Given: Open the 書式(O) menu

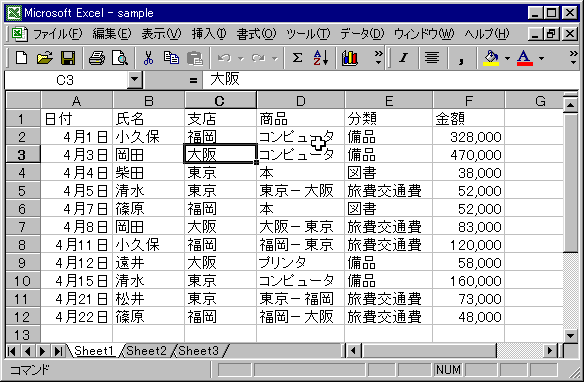Looking at the screenshot, I should tap(256, 34).
